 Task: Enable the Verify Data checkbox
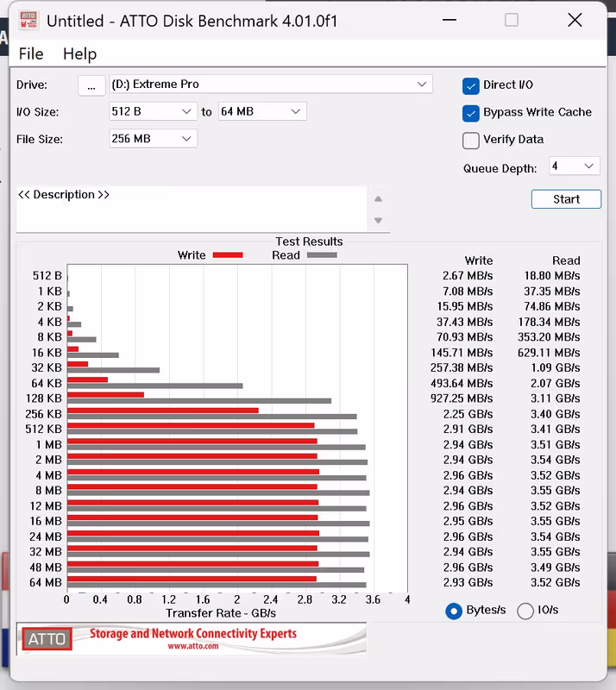(x=471, y=140)
